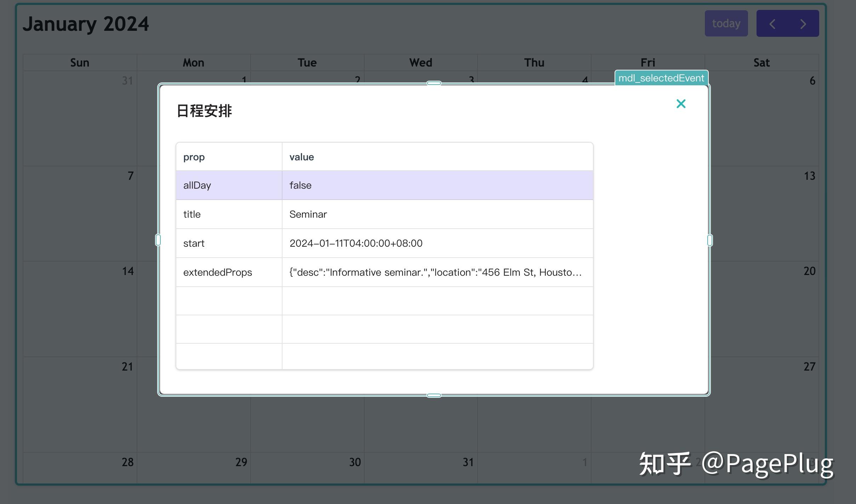
Task: Select day 27 on the calendar
Action: pyautogui.click(x=809, y=367)
